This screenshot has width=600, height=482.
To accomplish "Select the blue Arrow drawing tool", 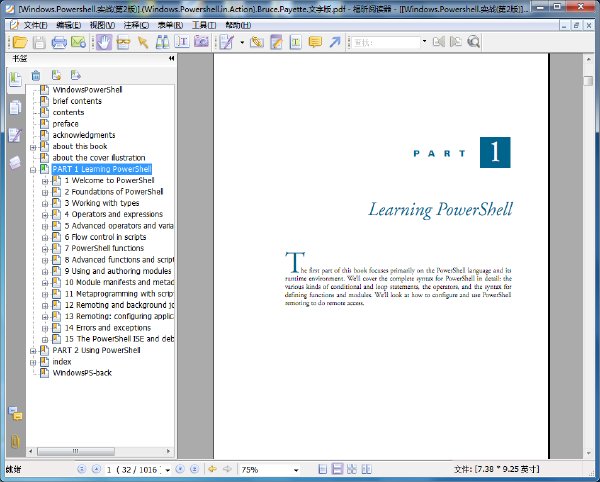I will point(334,42).
